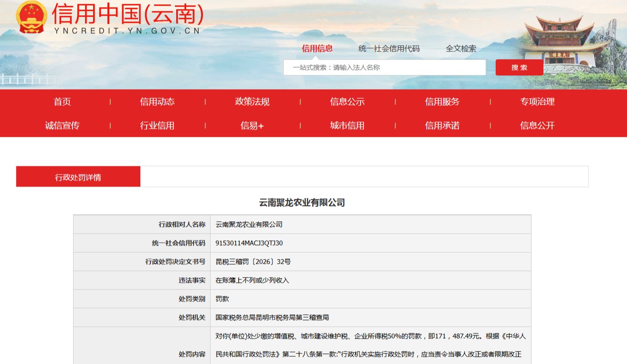Click the 处罚机关 label
This screenshot has height=364, width=627.
click(x=192, y=317)
